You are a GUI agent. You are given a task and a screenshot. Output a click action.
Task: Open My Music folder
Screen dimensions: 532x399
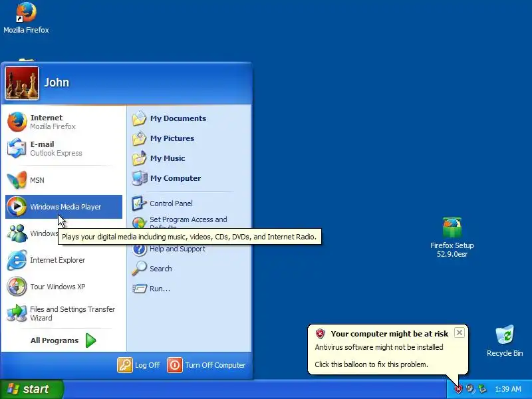pyautogui.click(x=190, y=158)
